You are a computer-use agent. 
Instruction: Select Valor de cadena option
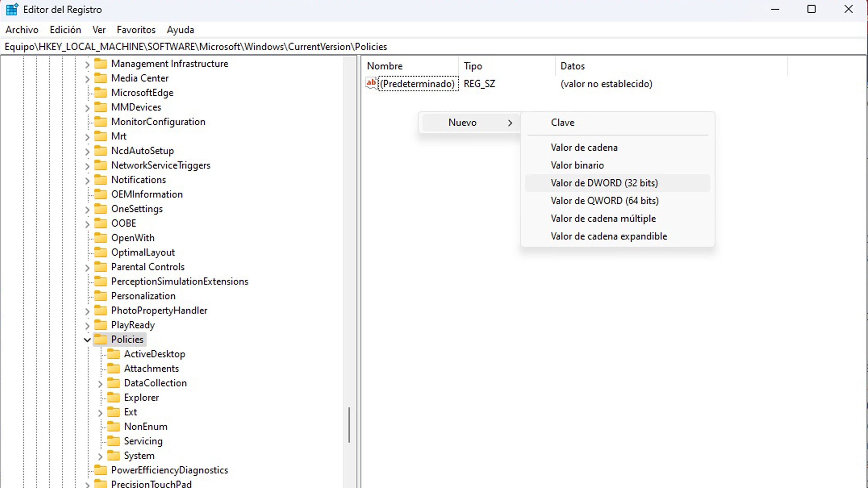pyautogui.click(x=618, y=148)
